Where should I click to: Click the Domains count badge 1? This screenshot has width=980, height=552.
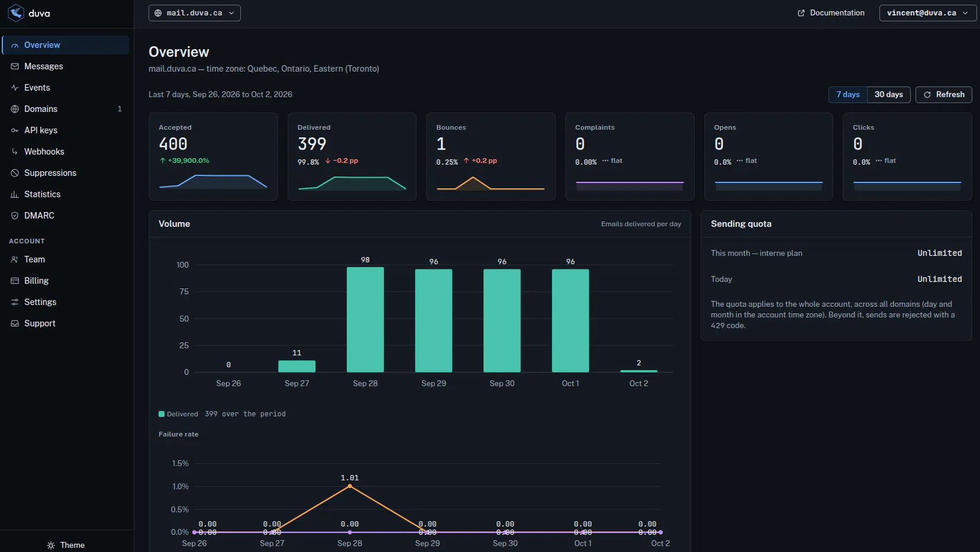[x=120, y=109]
